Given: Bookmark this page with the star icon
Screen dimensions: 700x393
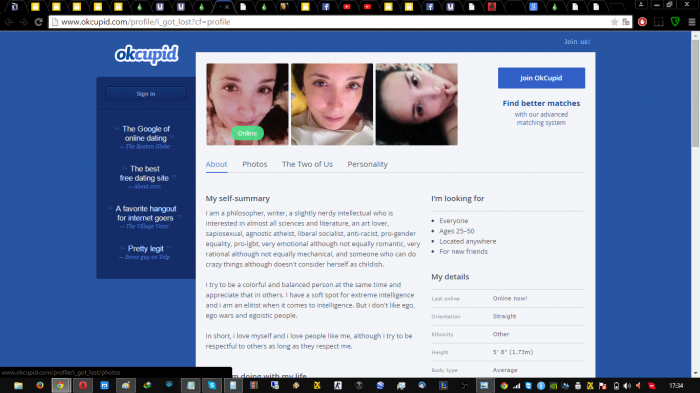Looking at the screenshot, I should pyautogui.click(x=614, y=22).
